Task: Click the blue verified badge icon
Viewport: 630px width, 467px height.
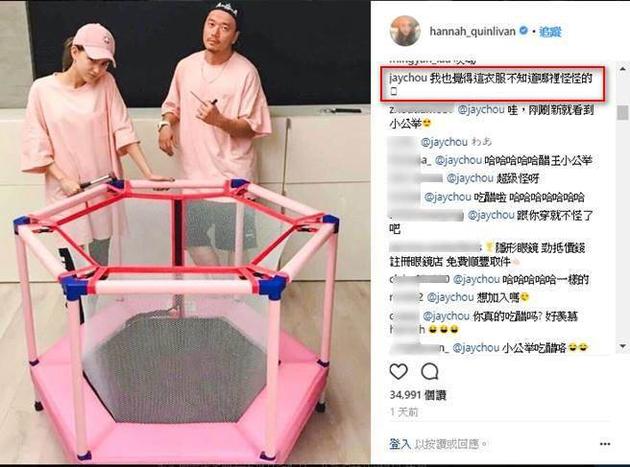Action: pos(524,31)
